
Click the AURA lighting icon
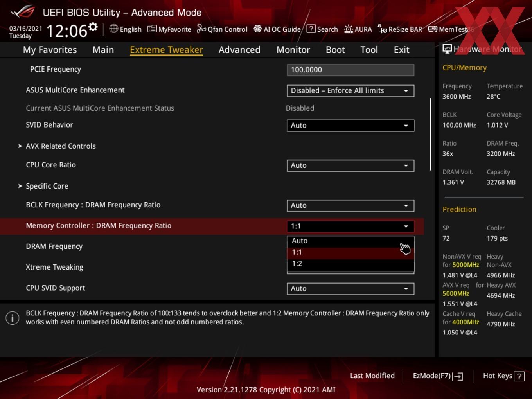tap(348, 29)
